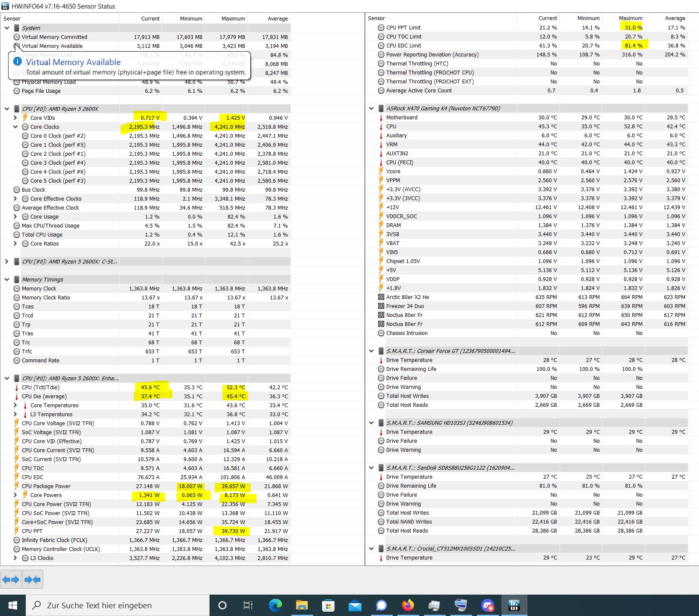This screenshot has width=699, height=616.
Task: Select the Core 0 Clock (perf #2) row
Action: (x=145, y=136)
